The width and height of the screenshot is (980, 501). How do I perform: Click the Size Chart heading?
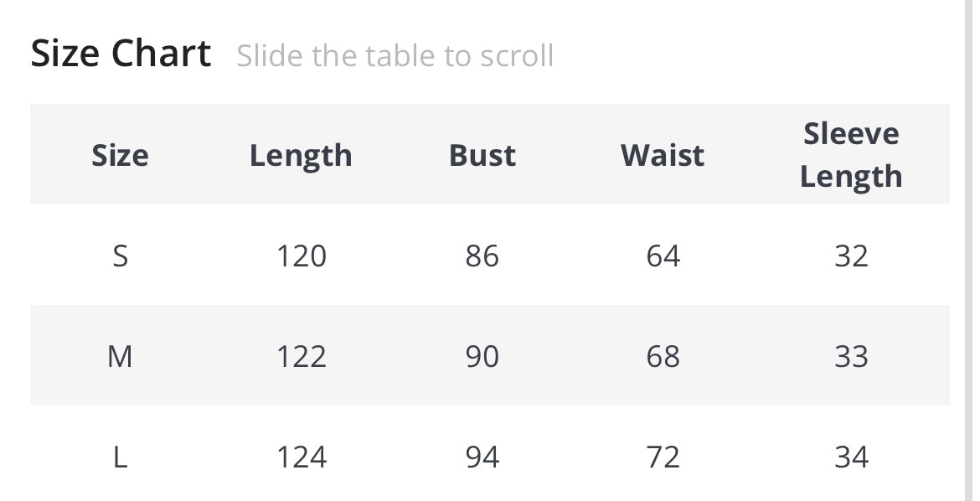tap(121, 54)
